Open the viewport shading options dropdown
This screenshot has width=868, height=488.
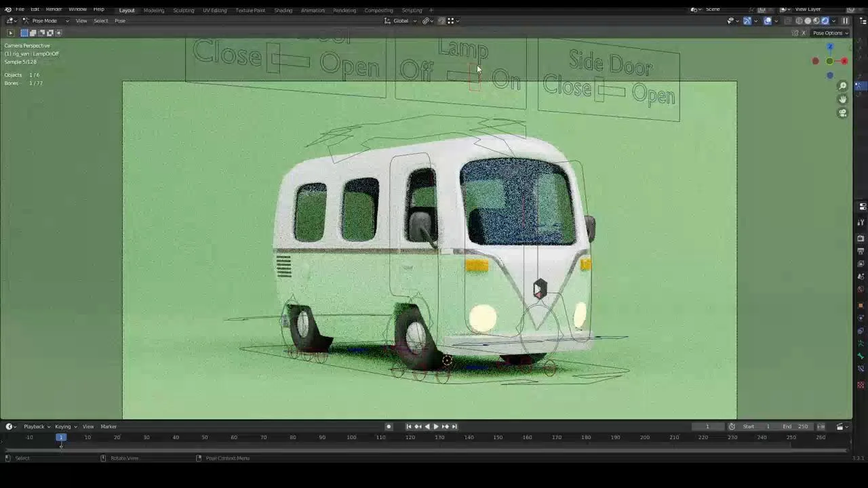(x=833, y=21)
